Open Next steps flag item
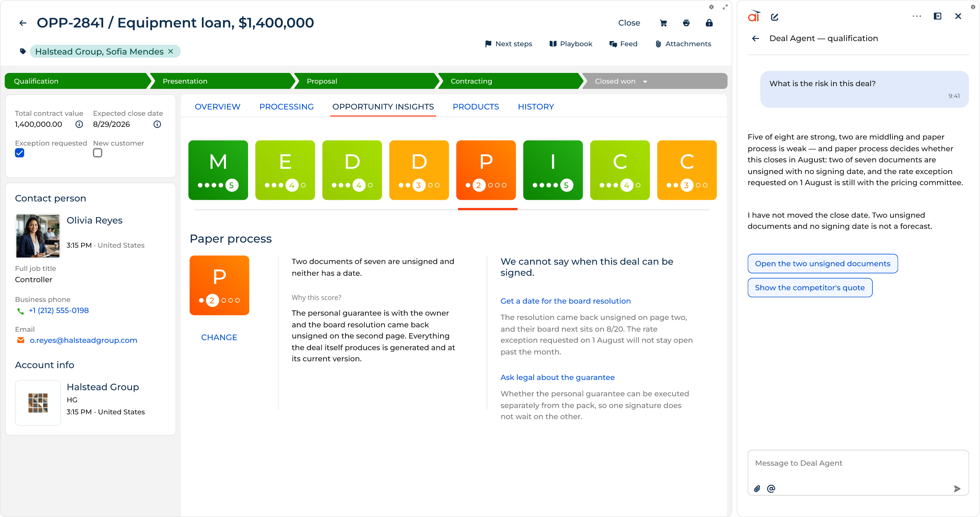 tap(509, 44)
